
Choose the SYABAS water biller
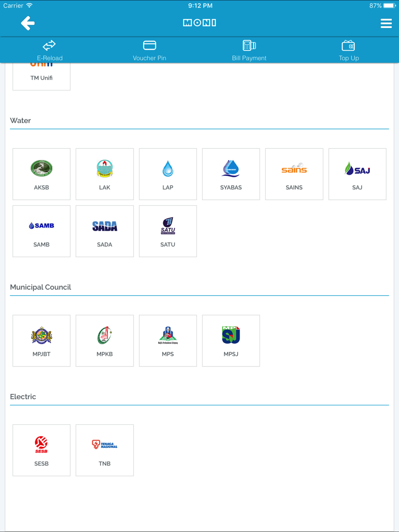click(x=231, y=174)
